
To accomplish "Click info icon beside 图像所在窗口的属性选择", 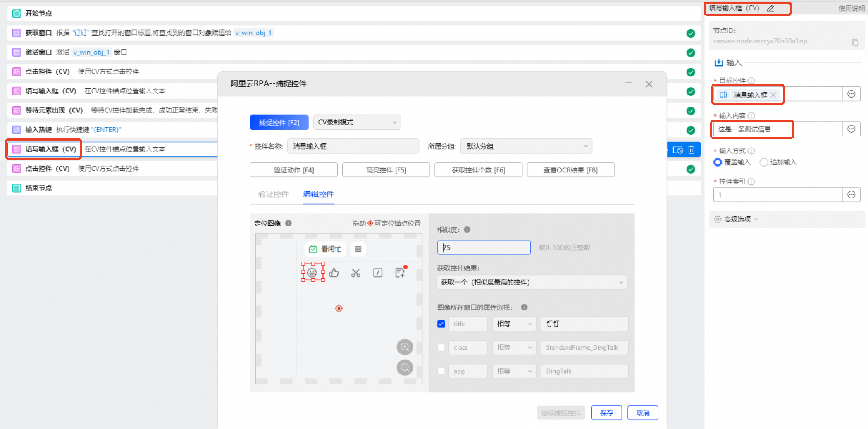I will click(524, 307).
